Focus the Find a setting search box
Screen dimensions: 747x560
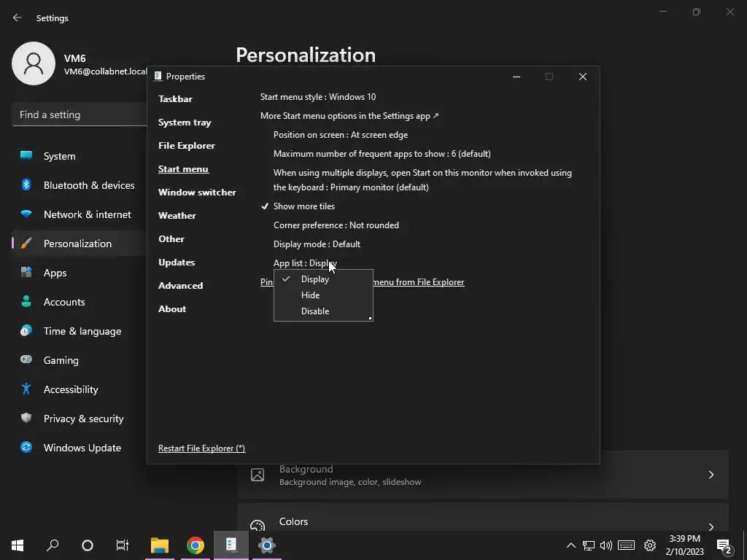pyautogui.click(x=80, y=114)
